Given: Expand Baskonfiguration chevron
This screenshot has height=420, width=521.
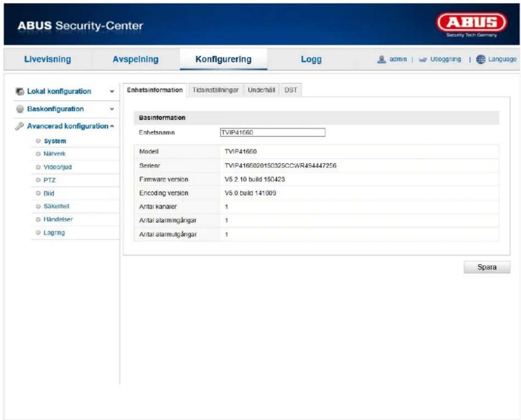Looking at the screenshot, I should 112,109.
